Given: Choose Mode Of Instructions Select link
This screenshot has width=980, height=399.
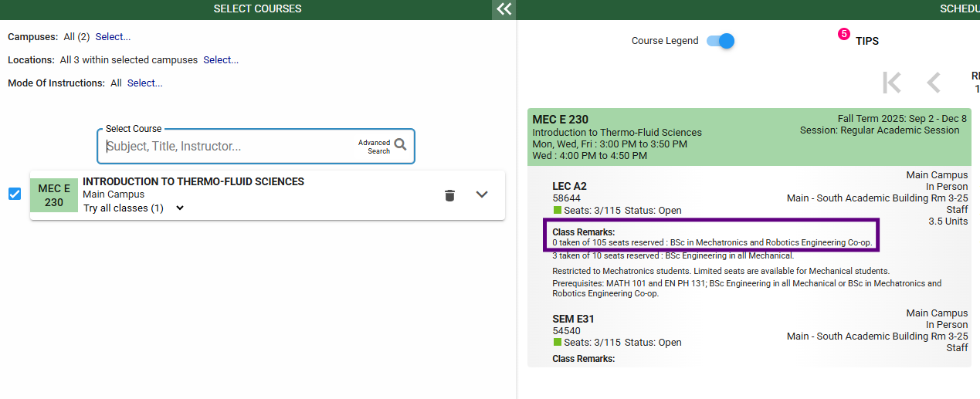Looking at the screenshot, I should [x=144, y=83].
